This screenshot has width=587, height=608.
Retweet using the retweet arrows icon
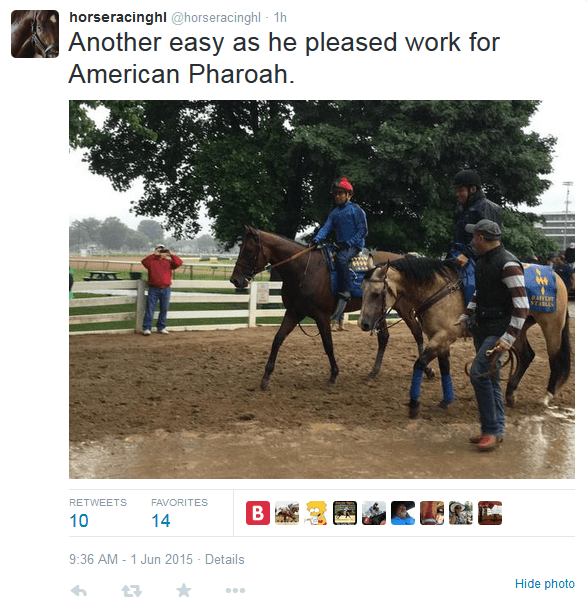(131, 591)
